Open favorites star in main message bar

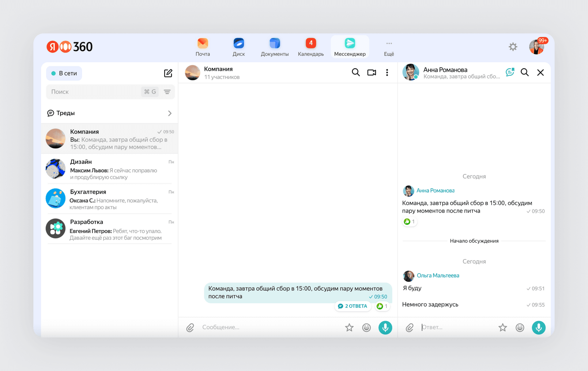[349, 327]
